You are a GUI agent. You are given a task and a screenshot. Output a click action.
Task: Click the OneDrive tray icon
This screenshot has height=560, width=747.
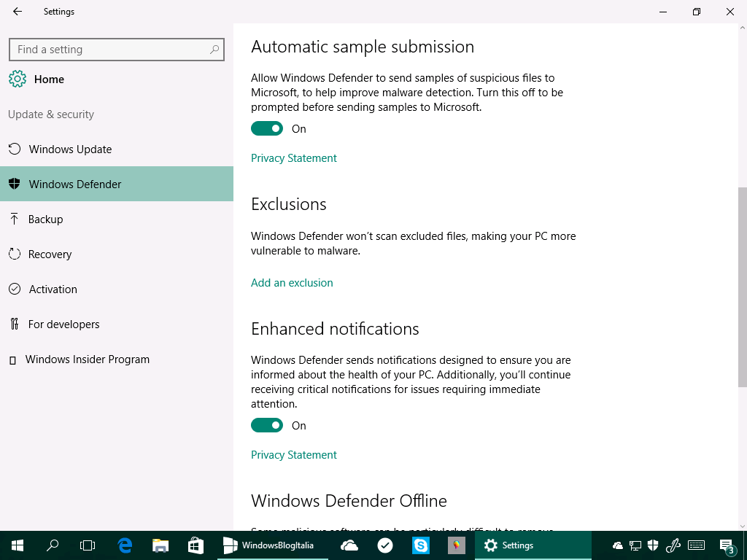point(618,545)
